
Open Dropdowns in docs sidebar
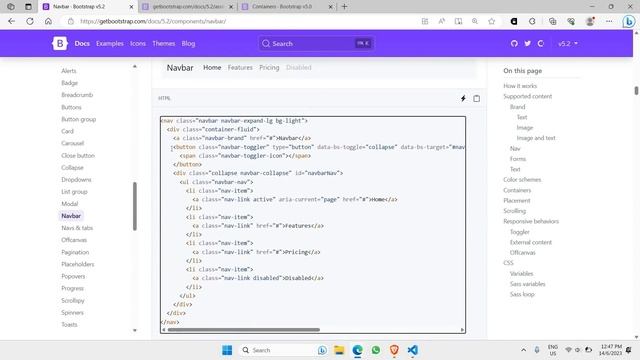click(x=76, y=180)
